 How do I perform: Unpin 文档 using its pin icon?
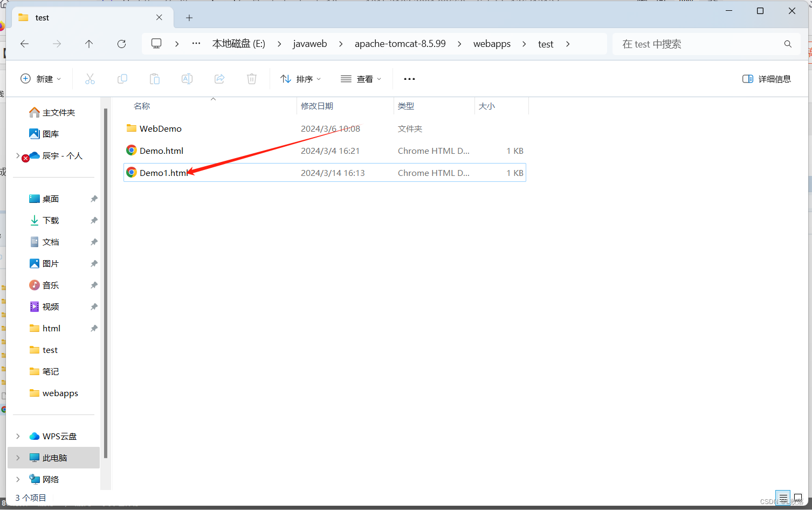coord(94,242)
